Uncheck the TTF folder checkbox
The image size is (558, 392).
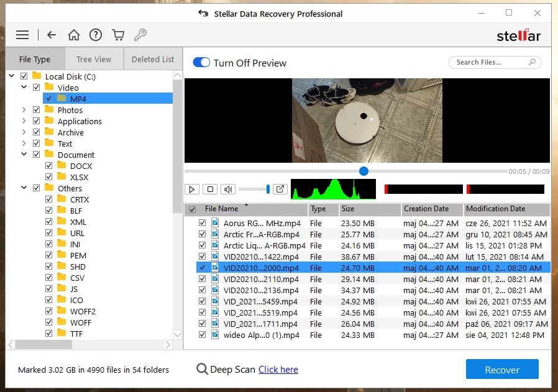click(x=48, y=334)
